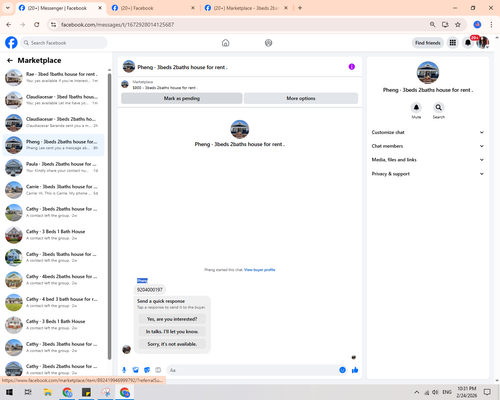Open the notifications bell in the header
The height and width of the screenshot is (400, 500).
point(468,43)
